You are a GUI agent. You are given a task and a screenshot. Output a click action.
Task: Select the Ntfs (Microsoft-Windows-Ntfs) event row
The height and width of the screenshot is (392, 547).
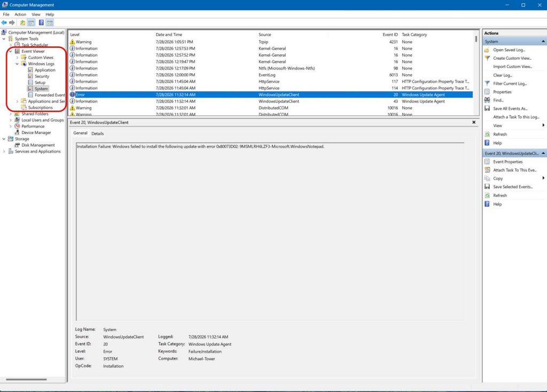[270, 68]
